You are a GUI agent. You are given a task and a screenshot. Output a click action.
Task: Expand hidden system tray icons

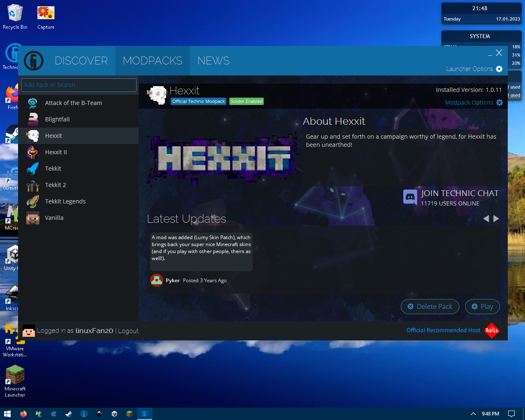pyautogui.click(x=473, y=414)
